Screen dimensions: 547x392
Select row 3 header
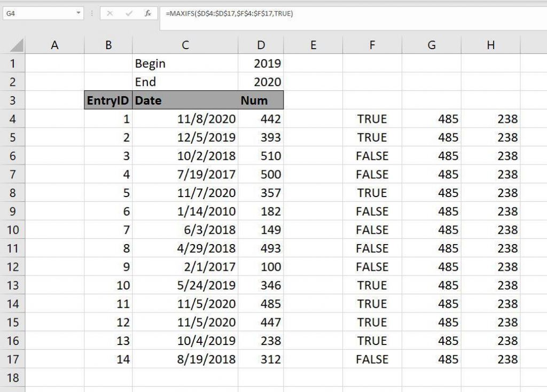(x=13, y=100)
